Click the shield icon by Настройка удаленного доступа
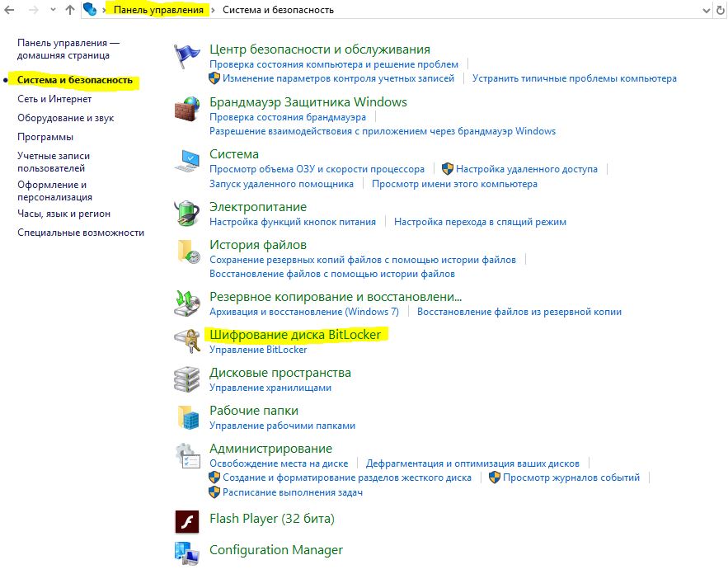Viewport: 728px width, 574px height. point(448,169)
